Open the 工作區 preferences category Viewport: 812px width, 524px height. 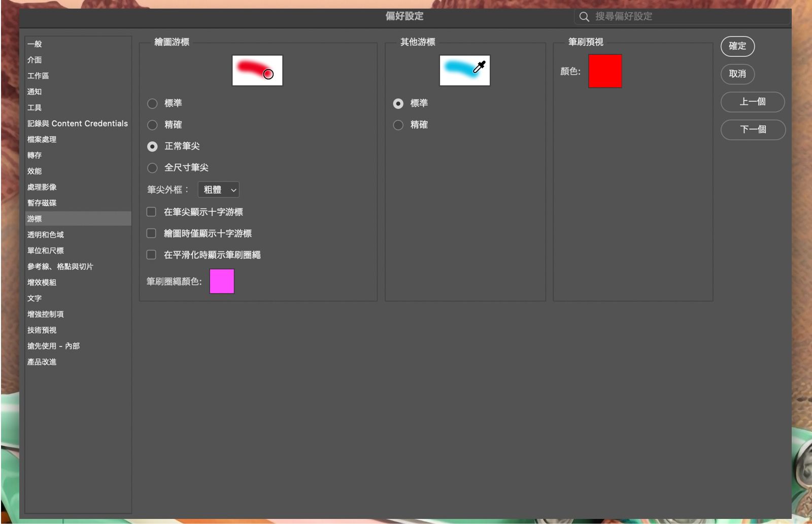click(78, 76)
